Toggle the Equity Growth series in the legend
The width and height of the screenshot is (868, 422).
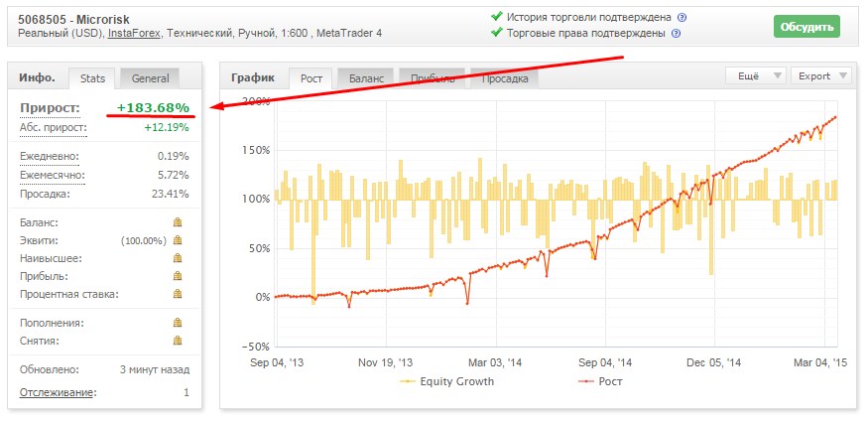point(447,381)
